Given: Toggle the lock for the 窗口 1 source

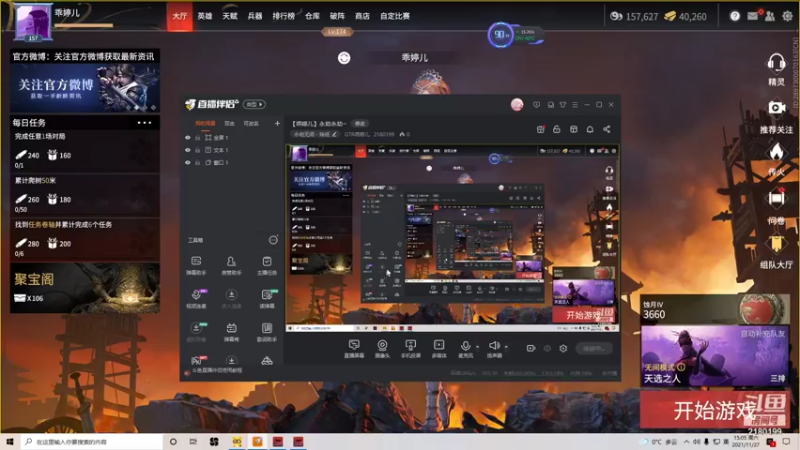Looking at the screenshot, I should (197, 162).
